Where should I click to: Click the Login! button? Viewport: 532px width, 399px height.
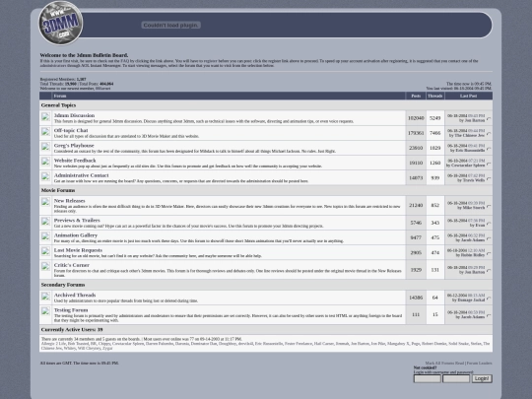pos(482,378)
